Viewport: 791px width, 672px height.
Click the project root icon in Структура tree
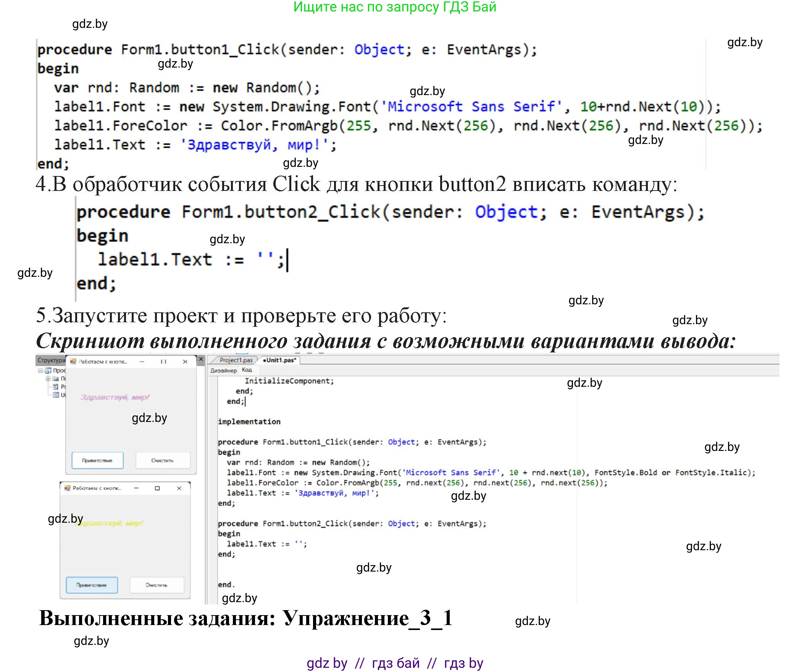[48, 371]
